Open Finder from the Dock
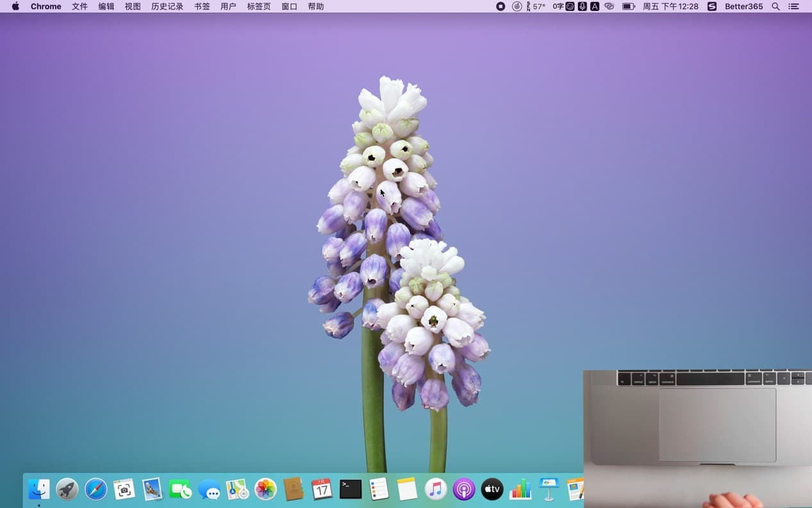The height and width of the screenshot is (508, 812). [39, 489]
